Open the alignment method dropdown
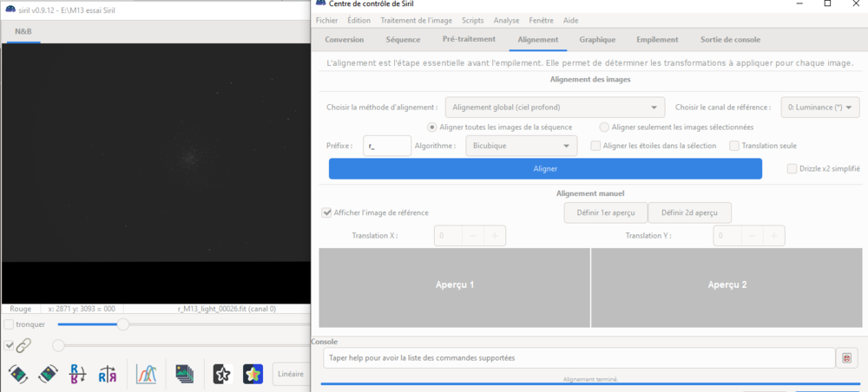The height and width of the screenshot is (392, 868). pos(555,108)
